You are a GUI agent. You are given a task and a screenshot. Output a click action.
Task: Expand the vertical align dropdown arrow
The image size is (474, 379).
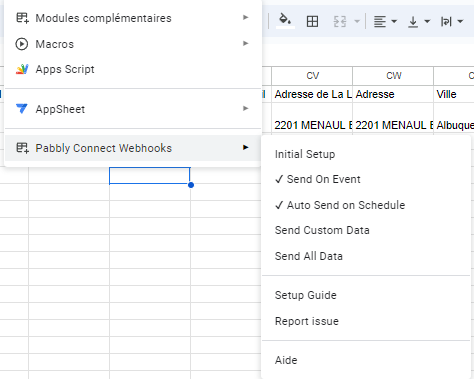(x=427, y=22)
